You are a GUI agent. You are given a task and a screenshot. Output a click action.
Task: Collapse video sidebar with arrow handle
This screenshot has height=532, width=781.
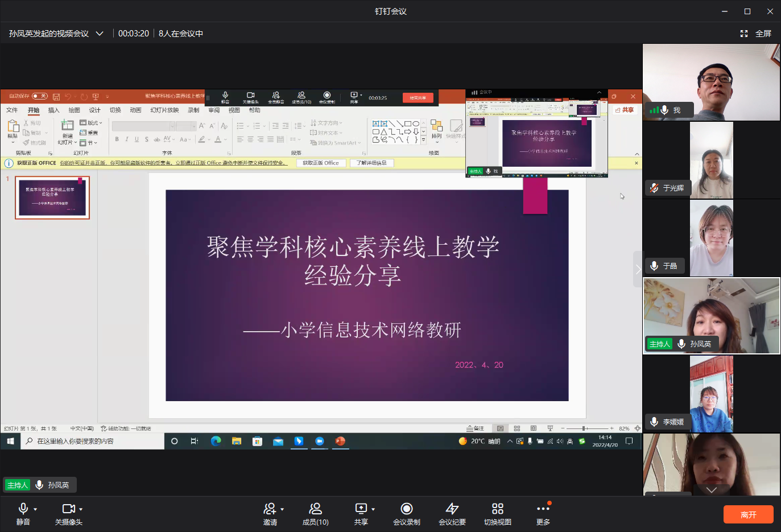click(x=638, y=269)
